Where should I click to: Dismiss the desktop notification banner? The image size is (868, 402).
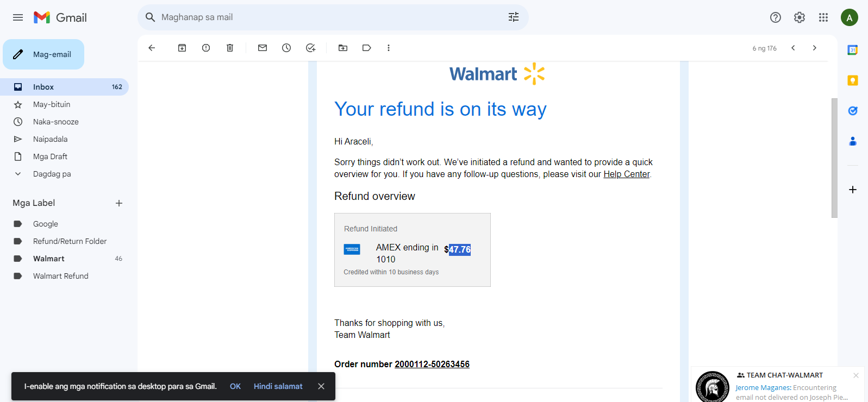click(x=321, y=386)
